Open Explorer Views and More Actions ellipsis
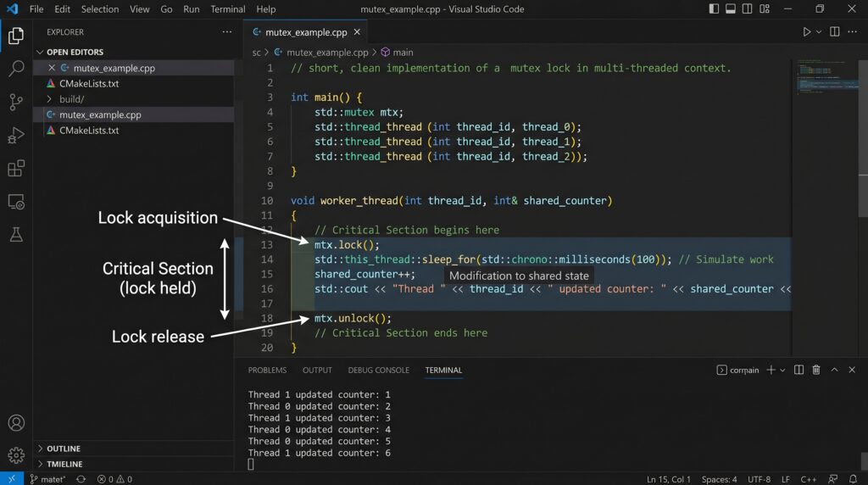Image resolution: width=868 pixels, height=485 pixels. (227, 32)
